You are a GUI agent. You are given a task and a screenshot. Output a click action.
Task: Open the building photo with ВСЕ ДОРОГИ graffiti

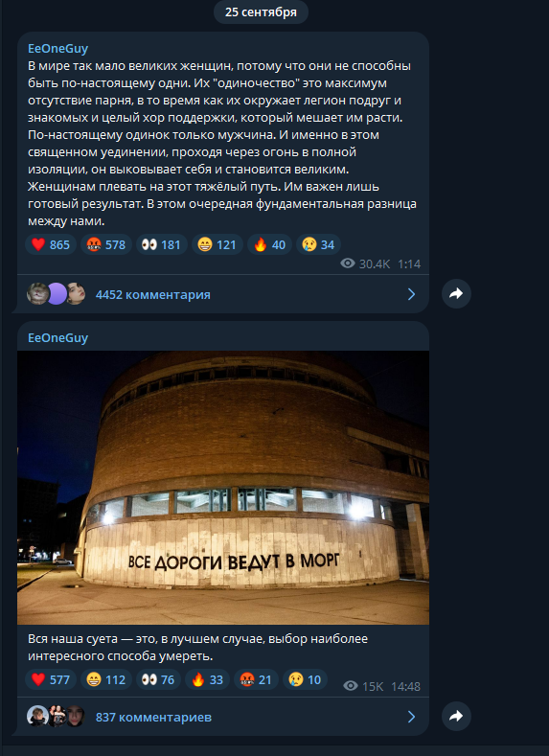[222, 488]
